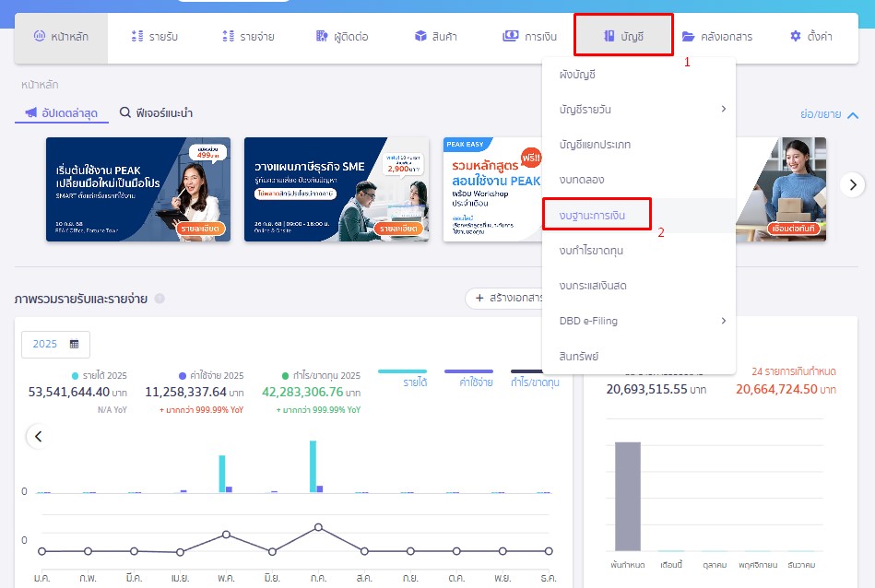Click the calendar icon in year field
This screenshot has width=875, height=588.
tap(74, 344)
